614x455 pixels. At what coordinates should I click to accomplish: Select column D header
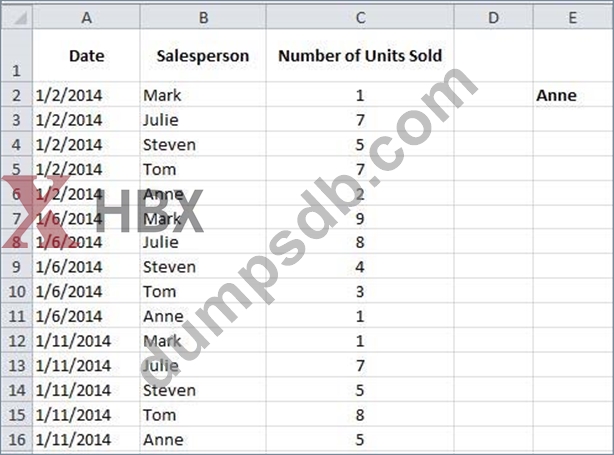pos(493,17)
